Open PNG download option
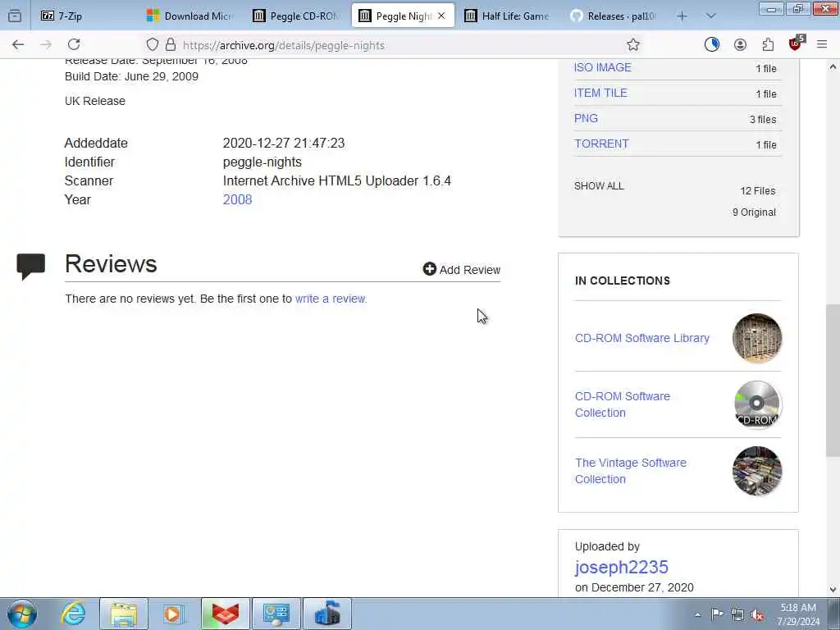This screenshot has height=630, width=840. point(586,118)
